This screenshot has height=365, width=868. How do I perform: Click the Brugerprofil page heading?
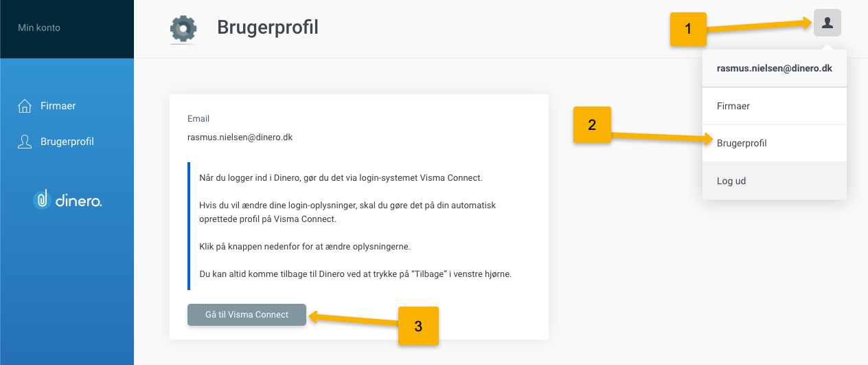point(268,27)
